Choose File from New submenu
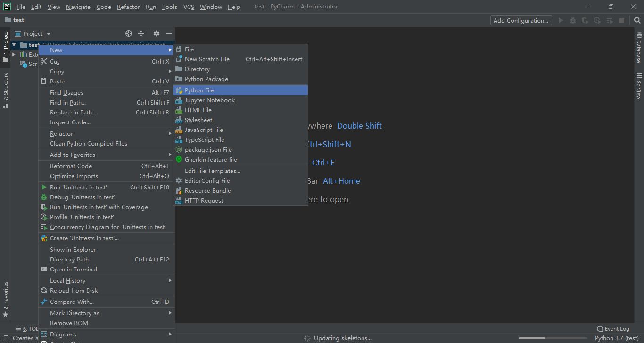This screenshot has height=343, width=644. coord(241,49)
